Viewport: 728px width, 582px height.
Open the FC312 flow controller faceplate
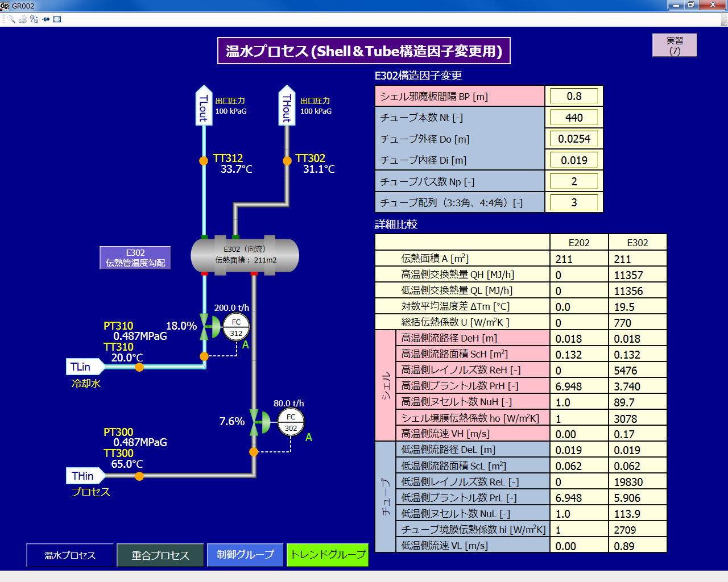[x=237, y=327]
